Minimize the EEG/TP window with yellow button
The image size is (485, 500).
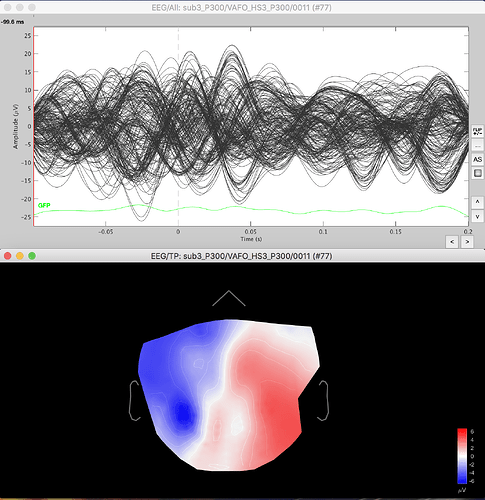(x=20, y=256)
